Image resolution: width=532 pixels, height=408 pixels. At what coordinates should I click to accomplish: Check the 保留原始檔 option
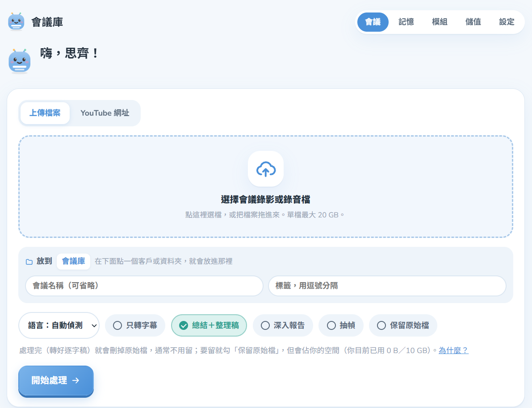click(x=403, y=325)
